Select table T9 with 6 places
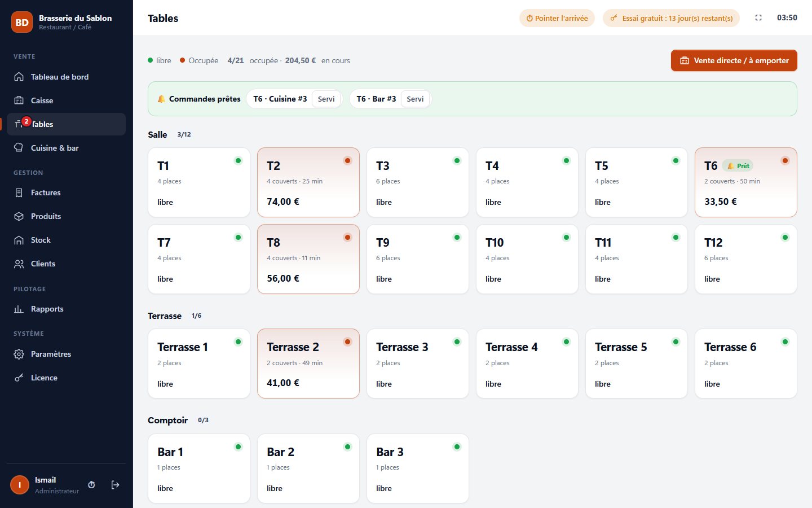 click(x=418, y=259)
